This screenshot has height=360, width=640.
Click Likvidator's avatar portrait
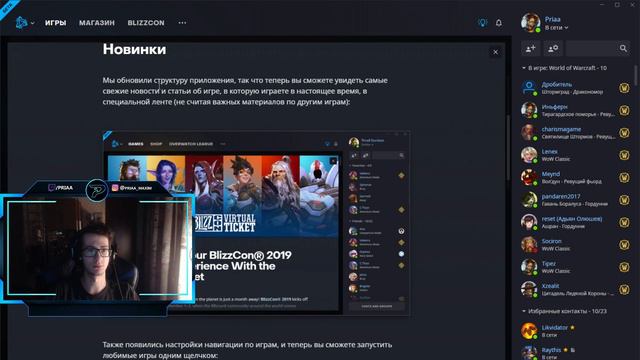click(529, 331)
